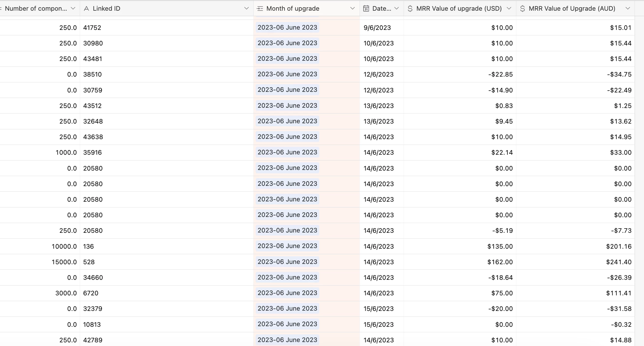Click the calendar icon in the Date column header
The image size is (644, 346).
tap(366, 9)
